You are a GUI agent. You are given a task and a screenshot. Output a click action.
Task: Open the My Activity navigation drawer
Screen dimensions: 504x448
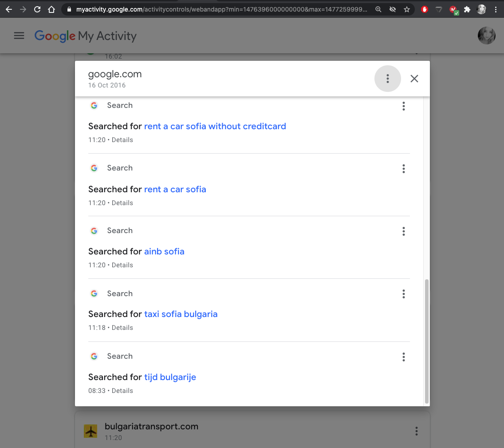19,36
